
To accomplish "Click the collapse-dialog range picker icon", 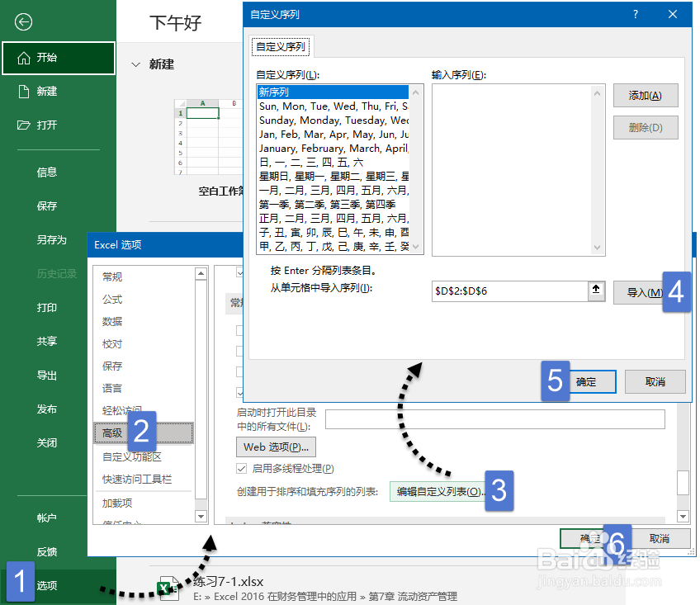I will [x=596, y=290].
